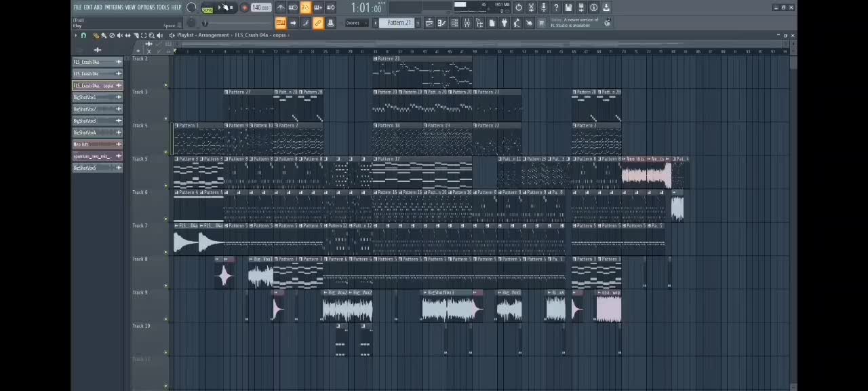Image resolution: width=868 pixels, height=391 pixels.
Task: Open the mixer window icon
Action: click(x=467, y=23)
